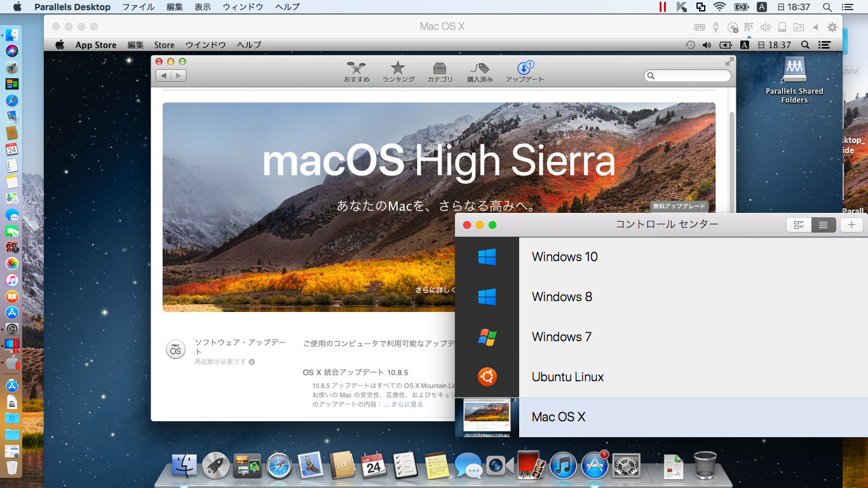Click the guest Time Machine menu icon
Viewport: 868px width, 488px height.
691,45
